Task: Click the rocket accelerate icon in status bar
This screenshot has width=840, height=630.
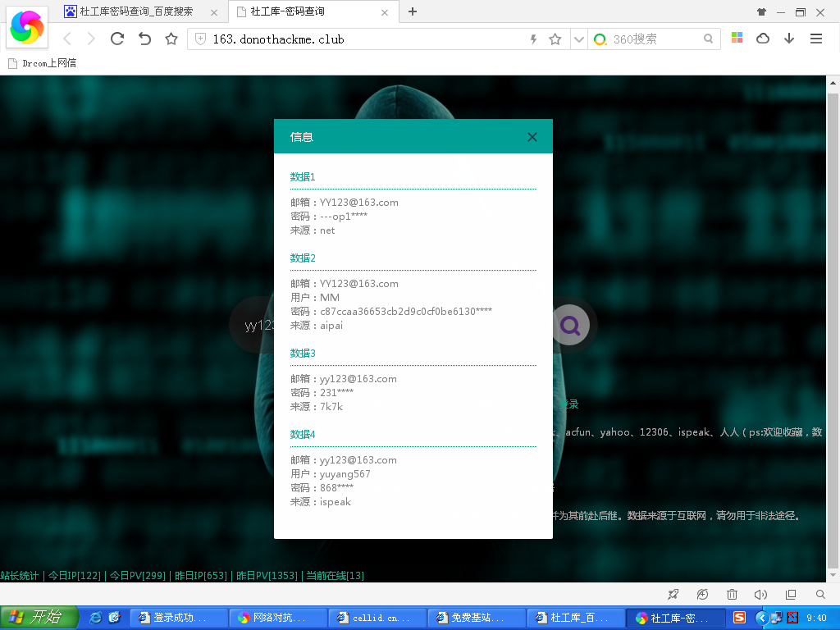Action: pyautogui.click(x=673, y=594)
